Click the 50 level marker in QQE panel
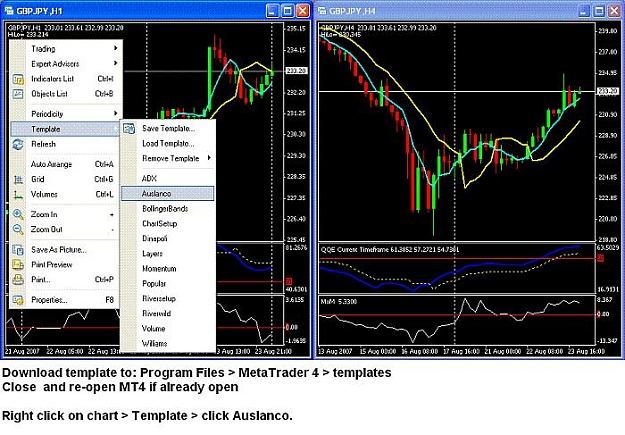Viewport: 625px width, 435px height. (x=601, y=258)
